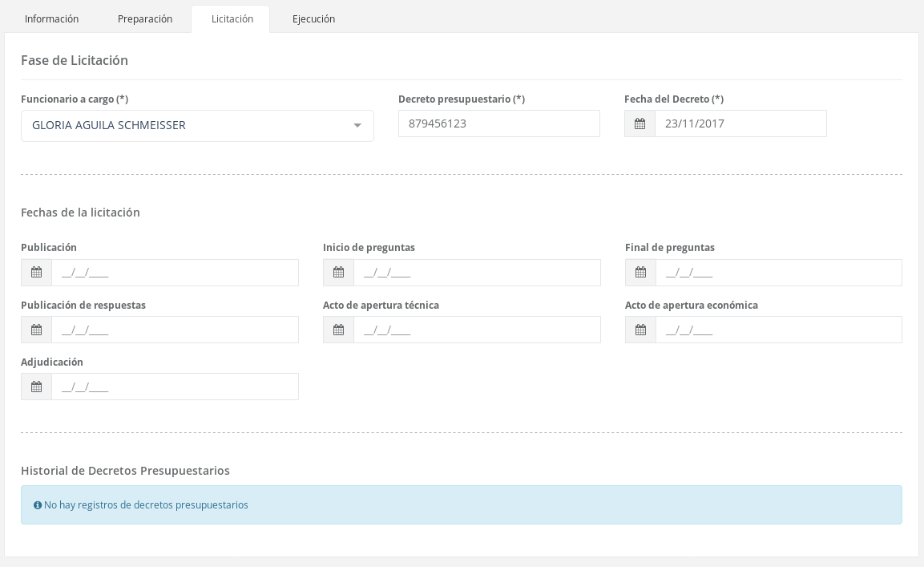Focus the Fecha del Decreto date field
The height and width of the screenshot is (567, 924).
pyautogui.click(x=740, y=124)
